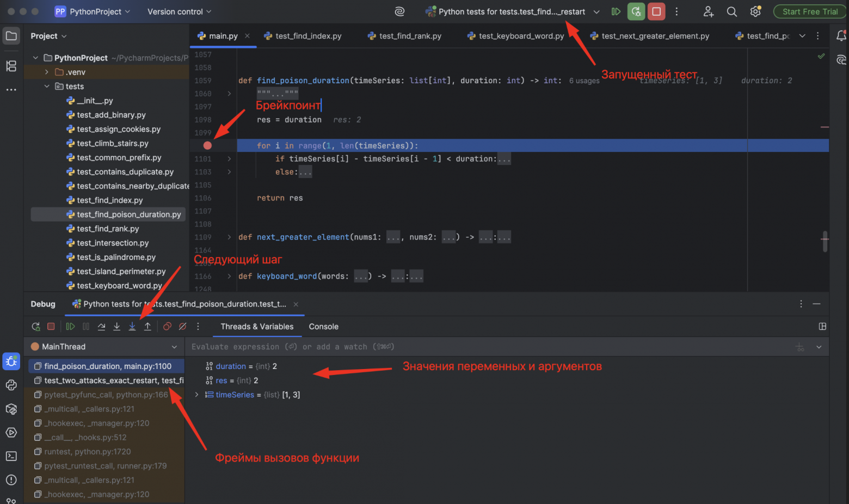This screenshot has height=504, width=849.
Task: Open the Terminal tool window icon
Action: coord(11,456)
